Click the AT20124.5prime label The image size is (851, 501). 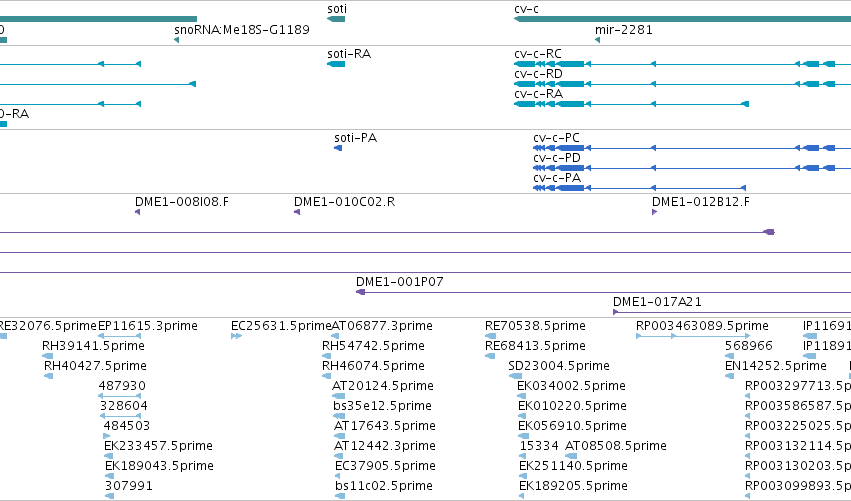pos(383,386)
